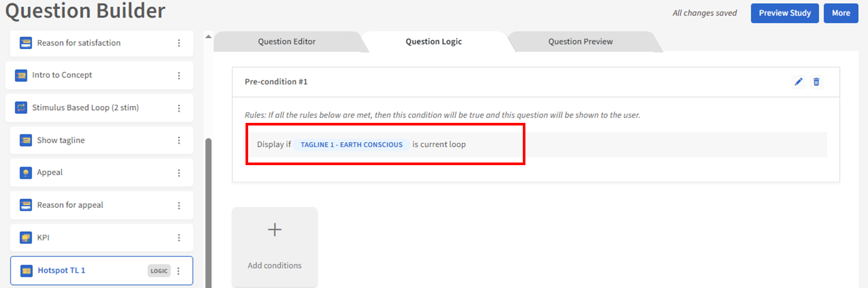This screenshot has height=288, width=868.
Task: Click the TAGLINE 1 - EARTH CONSCIOUS tag
Action: tap(351, 145)
